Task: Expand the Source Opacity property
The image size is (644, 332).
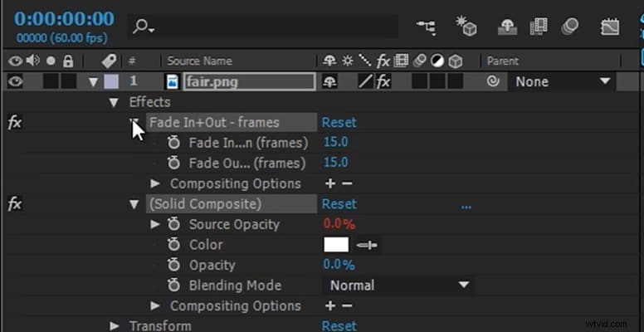Action: 155,224
